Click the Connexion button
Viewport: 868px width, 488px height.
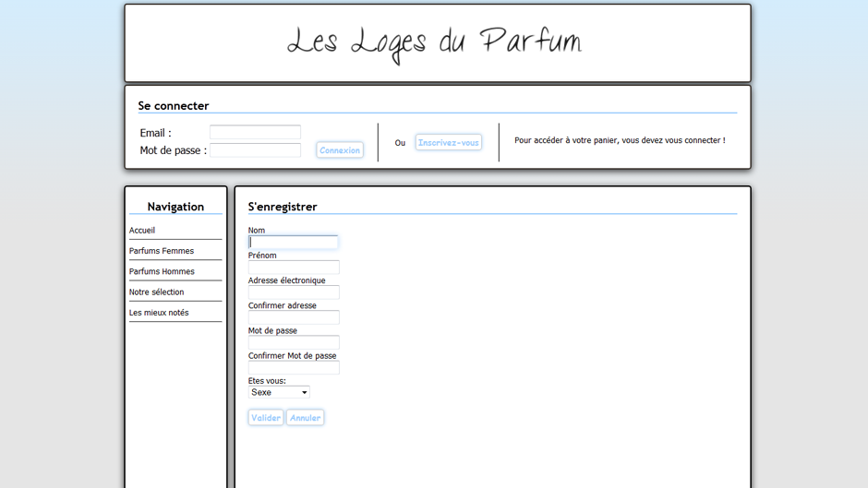click(x=340, y=150)
